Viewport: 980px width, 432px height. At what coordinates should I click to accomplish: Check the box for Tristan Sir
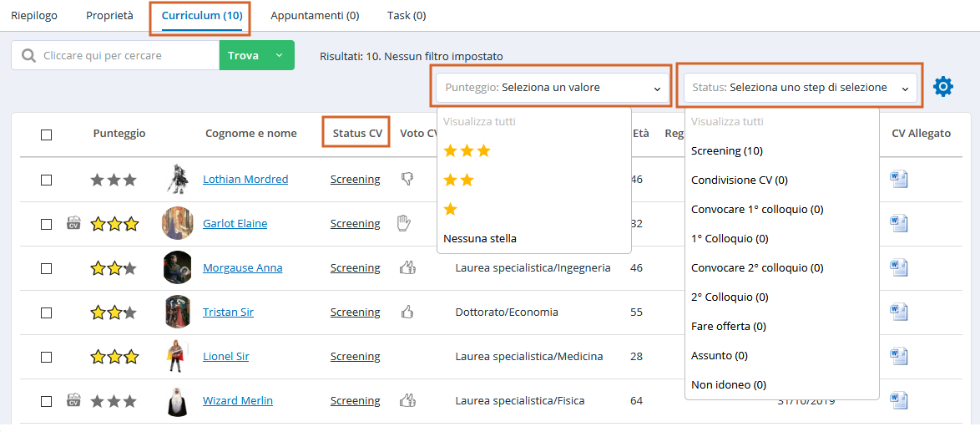click(46, 312)
